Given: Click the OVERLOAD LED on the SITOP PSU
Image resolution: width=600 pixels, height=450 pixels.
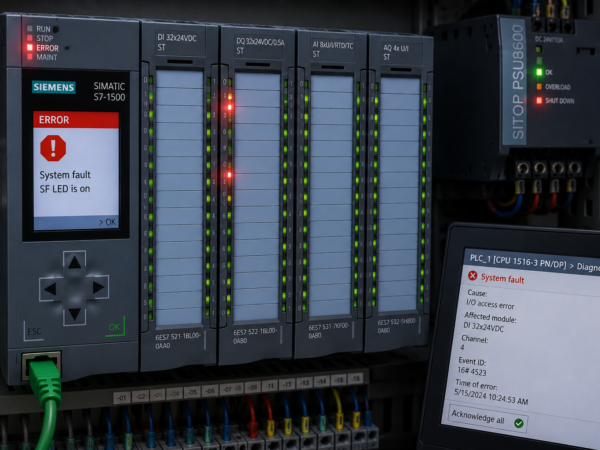Looking at the screenshot, I should point(539,86).
